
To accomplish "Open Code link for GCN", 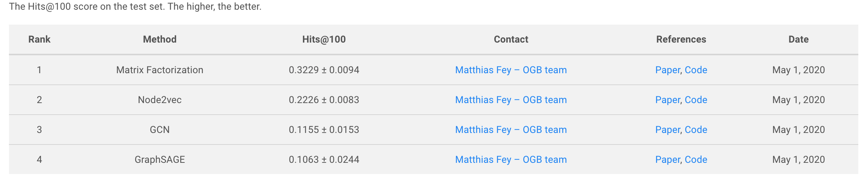I will (x=696, y=130).
